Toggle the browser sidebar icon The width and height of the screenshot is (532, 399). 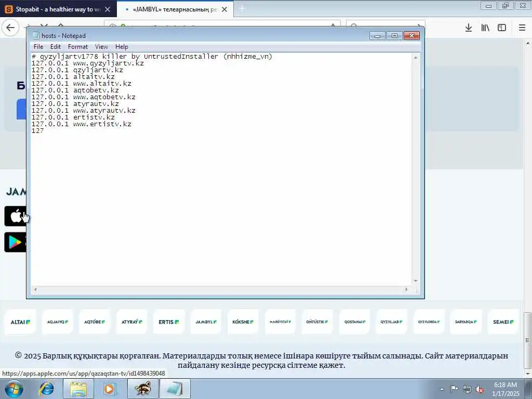[502, 28]
